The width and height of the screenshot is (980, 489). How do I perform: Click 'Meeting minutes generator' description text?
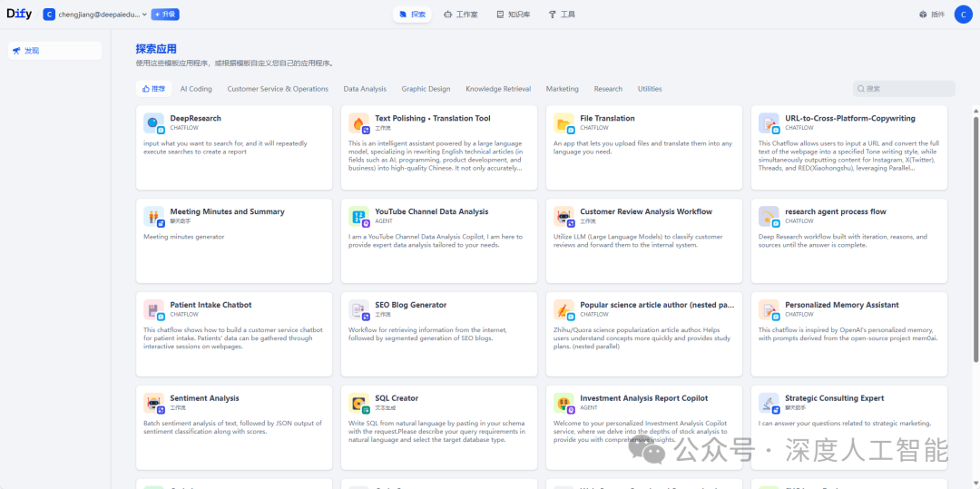click(183, 237)
